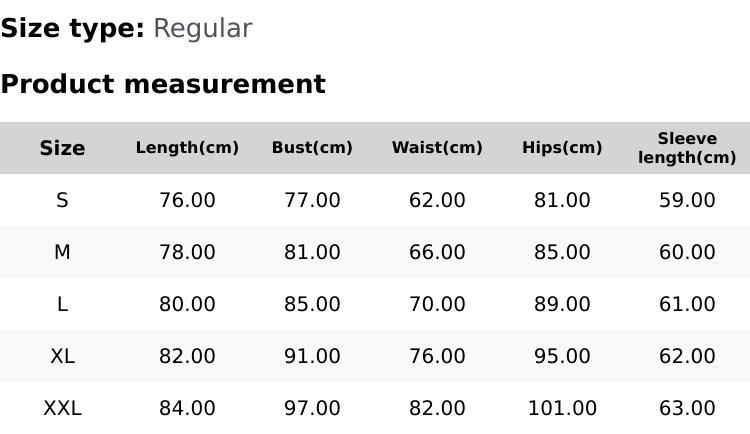Viewport: 750px width, 434px height.
Task: Select the S size row label
Action: (x=62, y=200)
